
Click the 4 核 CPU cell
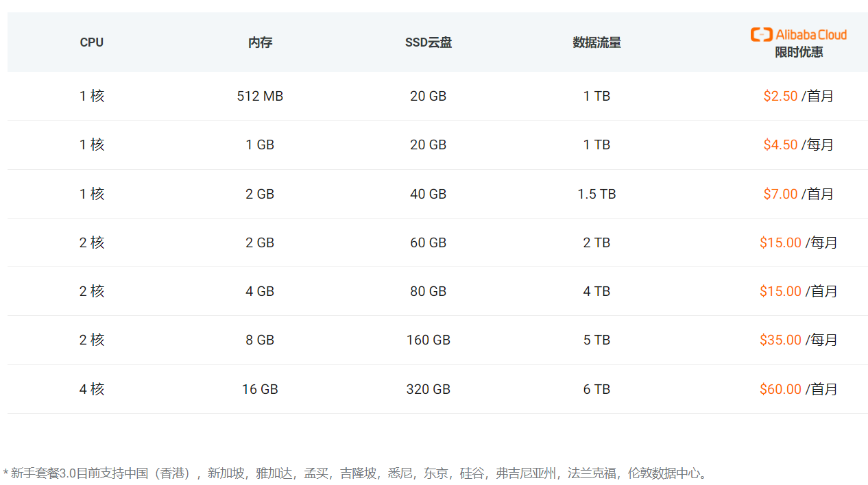(91, 389)
